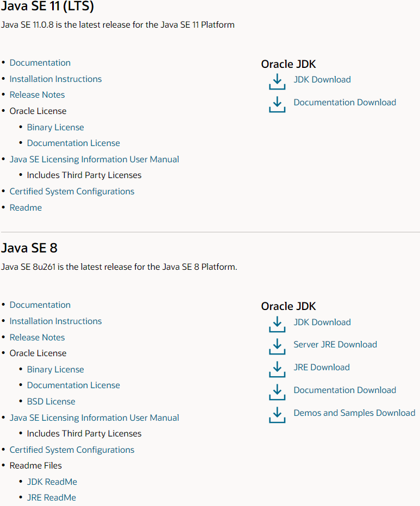Open the Java SE 11 Documentation Download link

pos(344,102)
